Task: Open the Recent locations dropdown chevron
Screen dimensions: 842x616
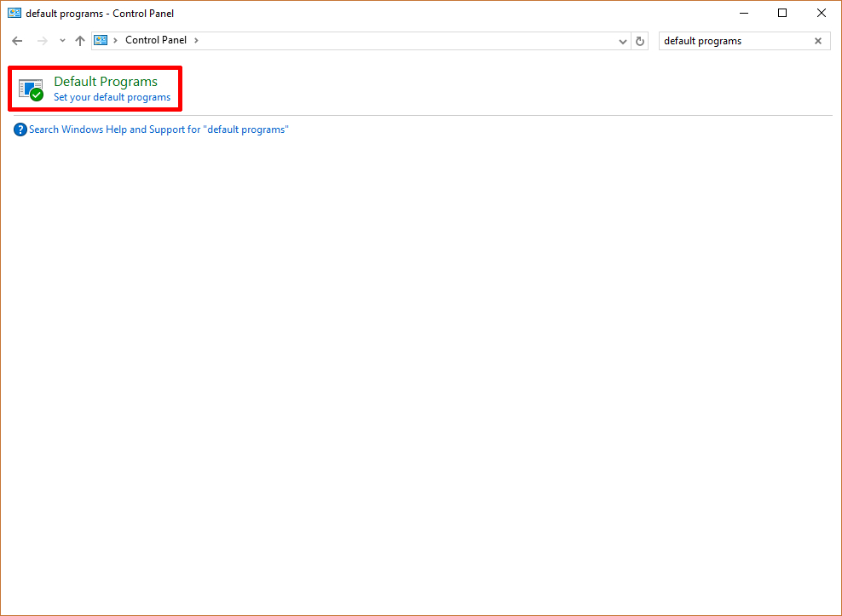Action: click(62, 41)
